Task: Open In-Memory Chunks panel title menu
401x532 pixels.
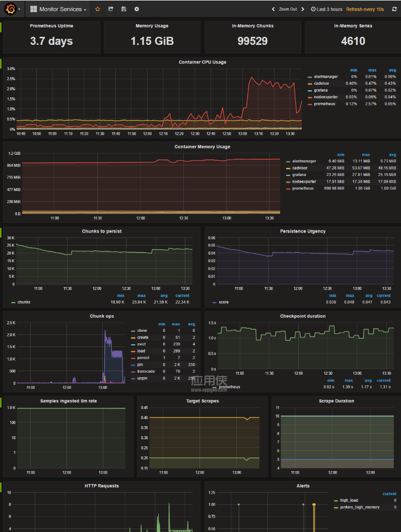Action: pos(252,26)
